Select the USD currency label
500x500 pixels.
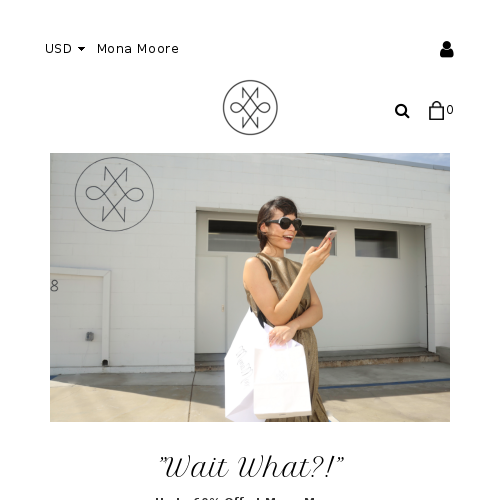tap(58, 49)
